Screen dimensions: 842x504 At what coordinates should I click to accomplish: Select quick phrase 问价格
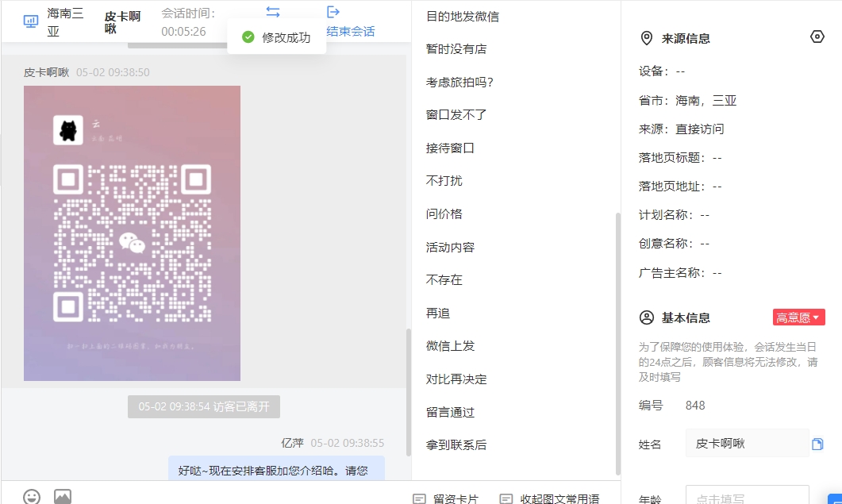coord(444,214)
